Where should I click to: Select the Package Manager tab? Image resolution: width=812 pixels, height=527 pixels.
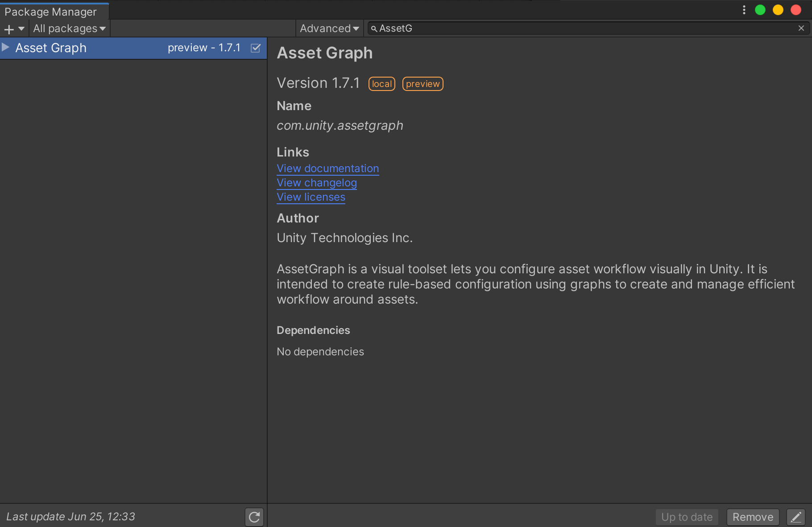coord(54,12)
